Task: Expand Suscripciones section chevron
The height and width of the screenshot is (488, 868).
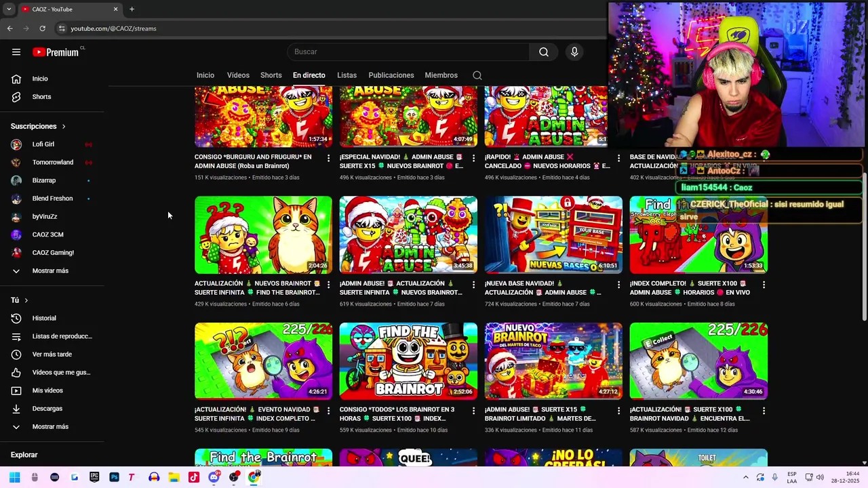Action: tap(64, 127)
